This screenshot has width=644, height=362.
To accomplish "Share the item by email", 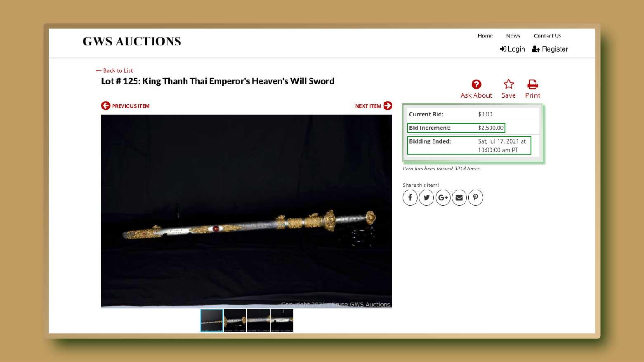I will pos(459,197).
